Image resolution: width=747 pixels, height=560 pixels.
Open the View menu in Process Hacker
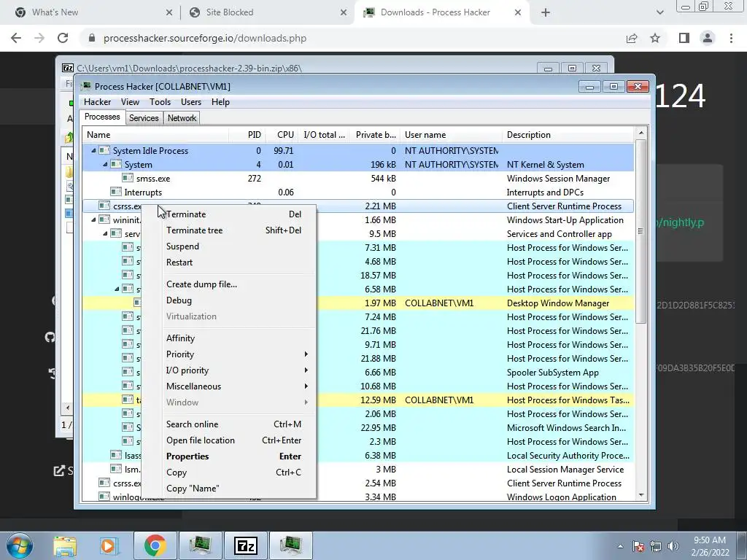(x=130, y=102)
